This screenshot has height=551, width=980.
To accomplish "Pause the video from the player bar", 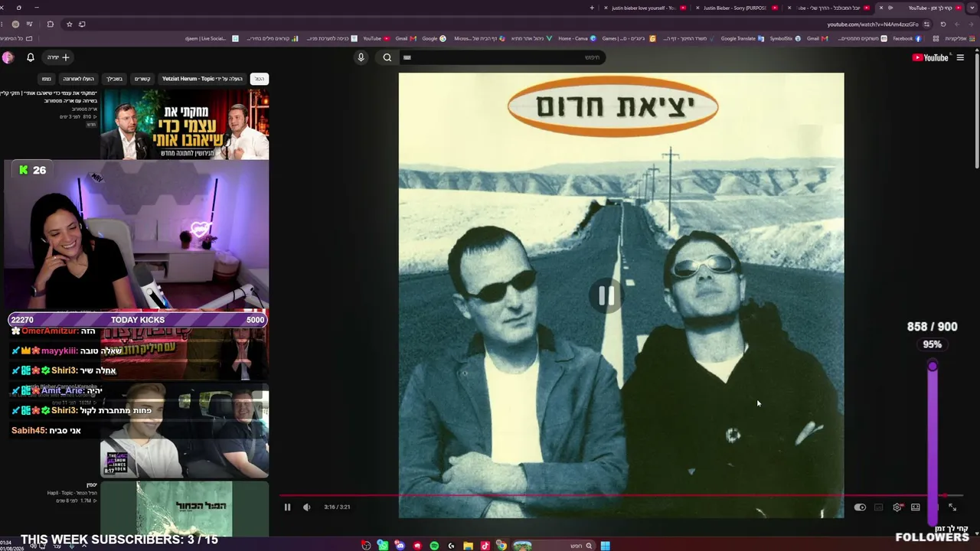I will 287,507.
